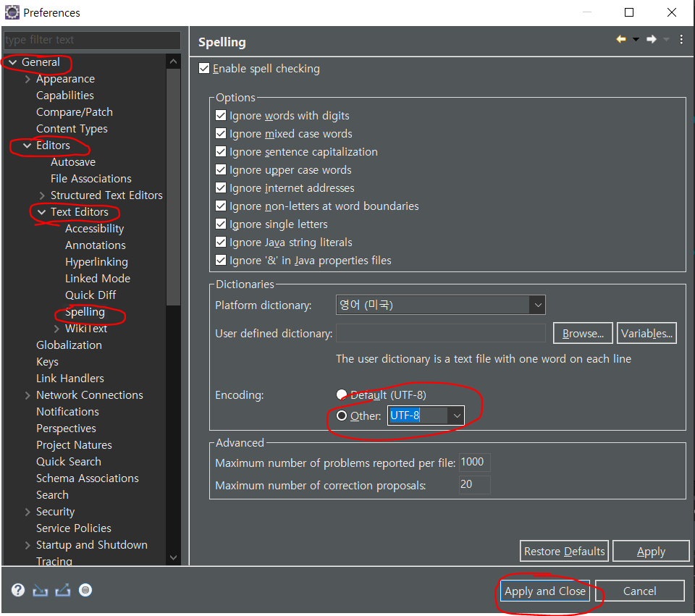Toggle Ignore words with digits
Image resolution: width=695 pixels, height=616 pixels.
point(221,116)
